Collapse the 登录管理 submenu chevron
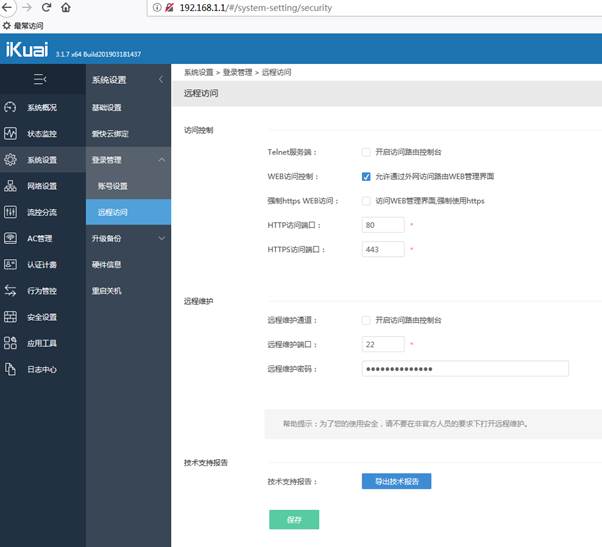The image size is (602, 547). coord(162,160)
